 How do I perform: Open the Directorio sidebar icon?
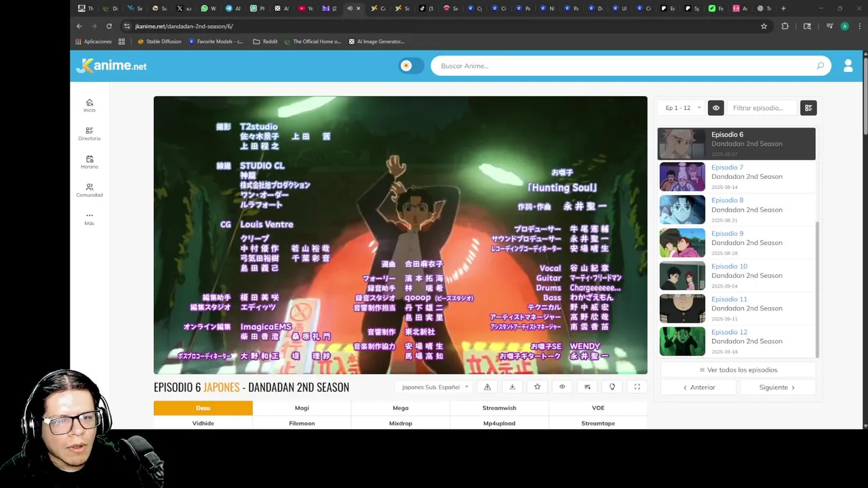click(x=90, y=134)
